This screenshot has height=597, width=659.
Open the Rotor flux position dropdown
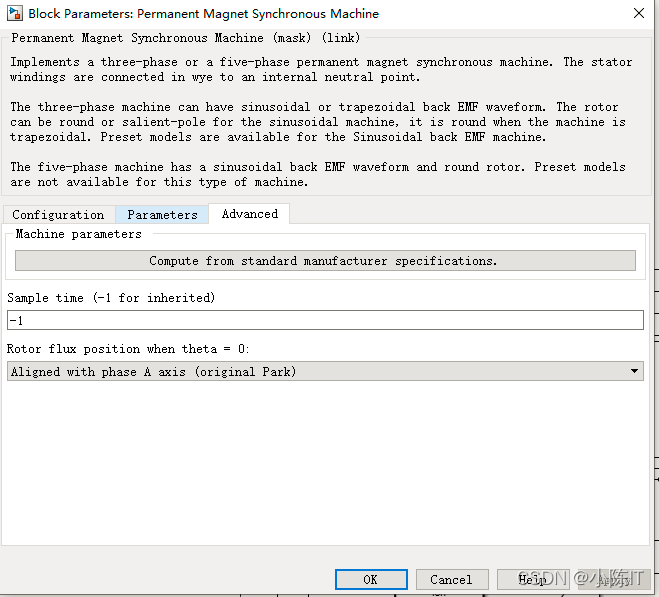click(325, 372)
